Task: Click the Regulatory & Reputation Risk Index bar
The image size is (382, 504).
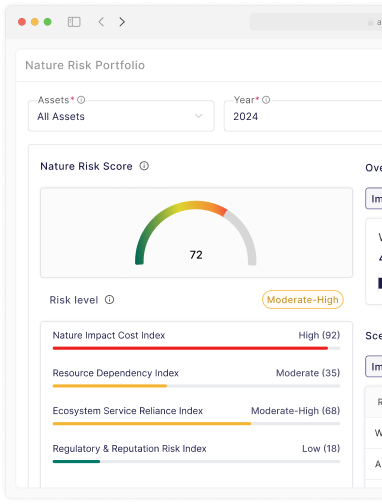Action: (x=196, y=462)
